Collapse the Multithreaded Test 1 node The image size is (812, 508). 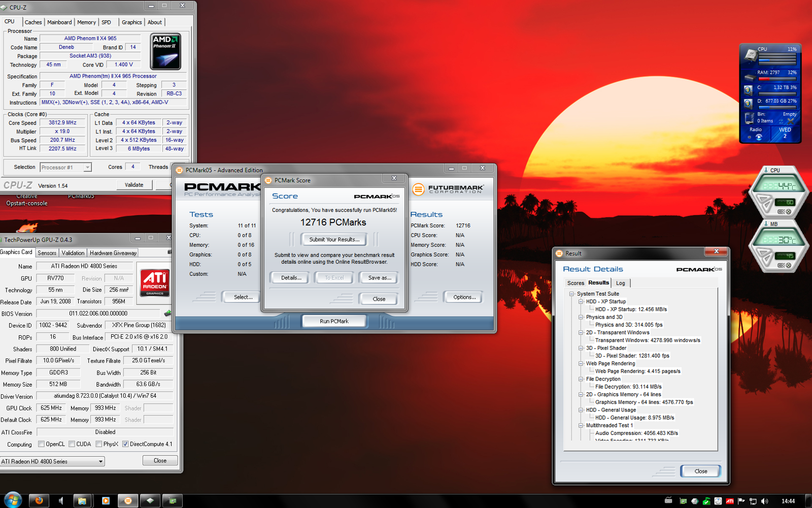pos(581,426)
